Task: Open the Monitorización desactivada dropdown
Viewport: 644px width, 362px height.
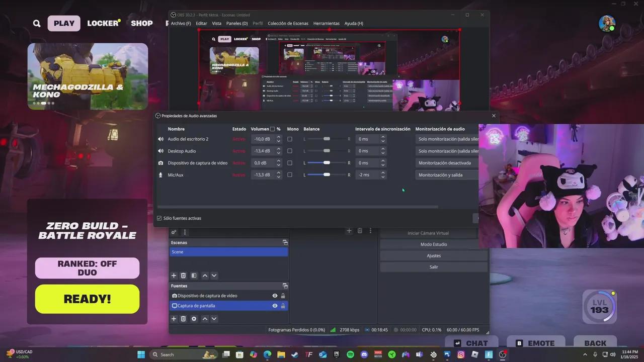Action: tap(447, 163)
